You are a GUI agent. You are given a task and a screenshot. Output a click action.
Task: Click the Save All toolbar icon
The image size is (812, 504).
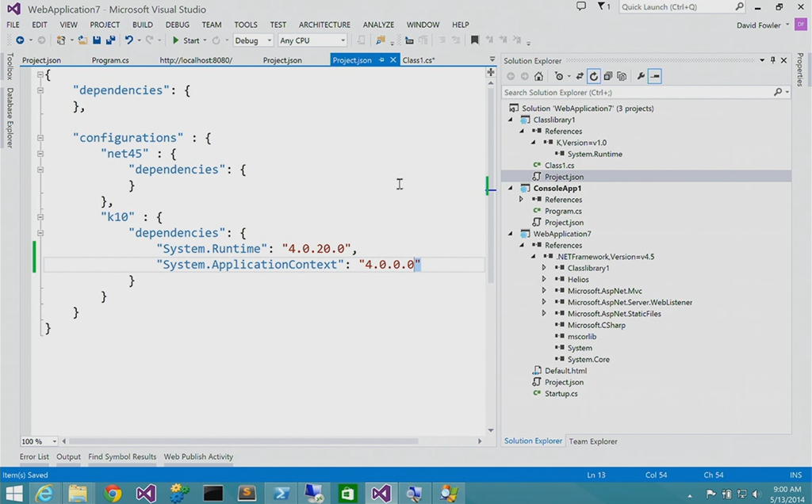[110, 40]
